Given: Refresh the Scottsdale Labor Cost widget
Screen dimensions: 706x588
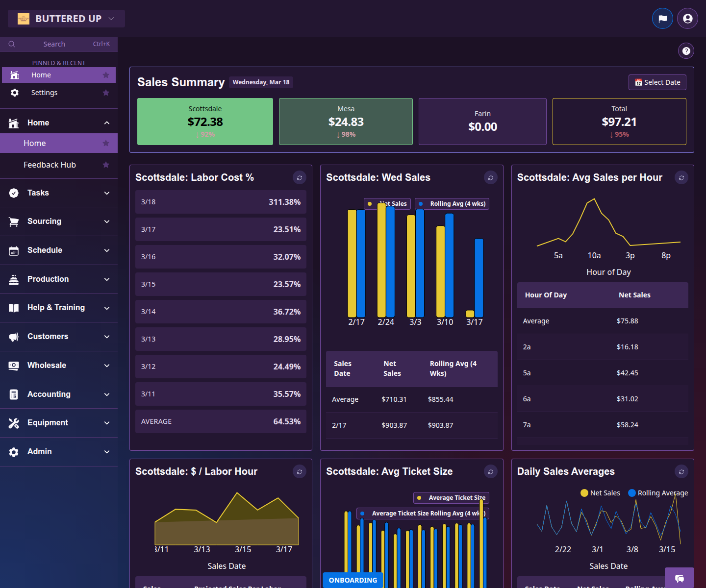Looking at the screenshot, I should point(300,177).
